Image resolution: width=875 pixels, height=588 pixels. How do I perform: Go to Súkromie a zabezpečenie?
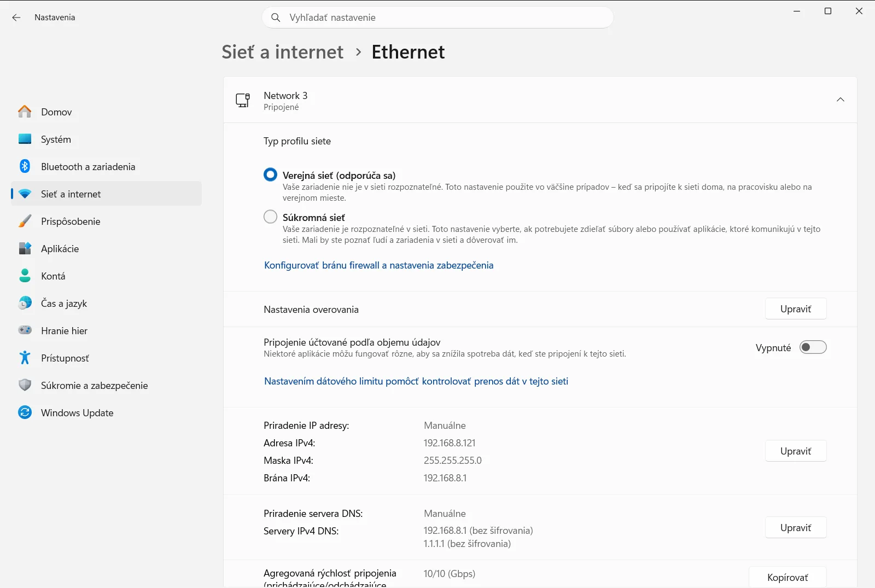[107, 385]
